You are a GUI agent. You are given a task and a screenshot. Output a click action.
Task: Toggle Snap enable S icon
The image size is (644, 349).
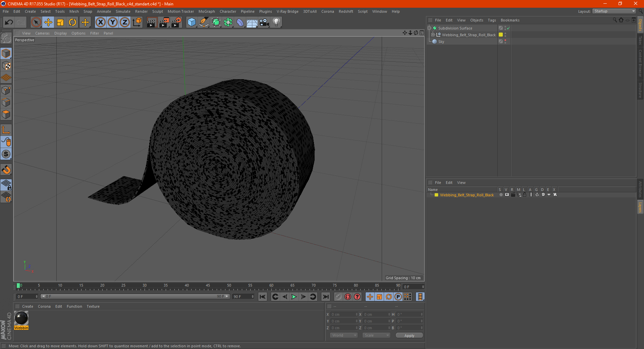click(6, 154)
